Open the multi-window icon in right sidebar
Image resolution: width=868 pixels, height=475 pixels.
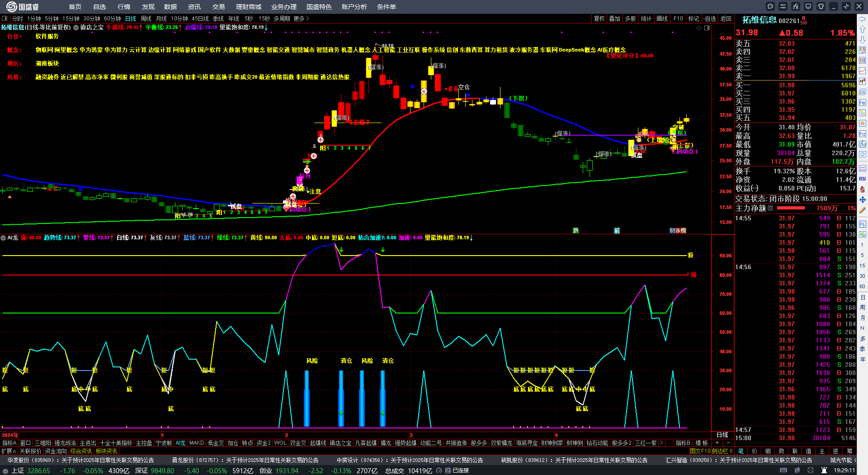pos(863,92)
